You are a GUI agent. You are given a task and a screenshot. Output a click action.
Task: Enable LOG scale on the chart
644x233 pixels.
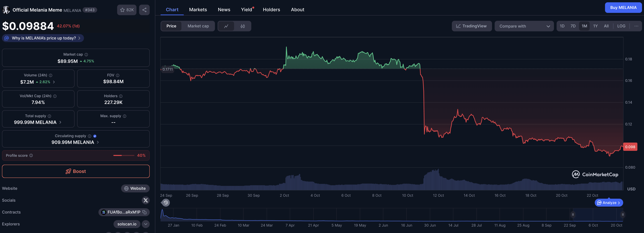[x=622, y=26]
